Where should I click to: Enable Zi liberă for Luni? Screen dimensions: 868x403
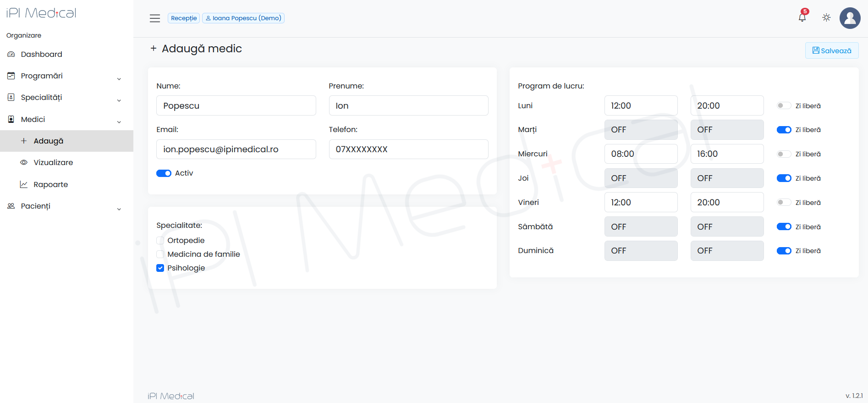pos(784,106)
